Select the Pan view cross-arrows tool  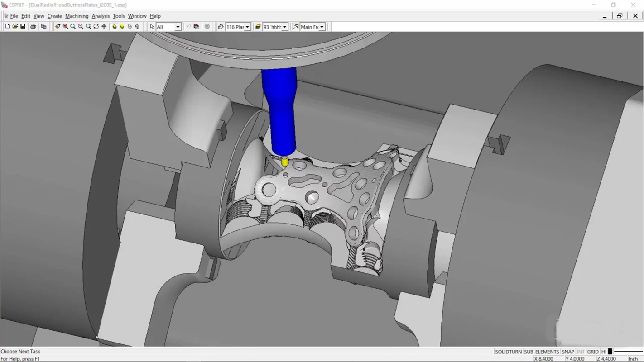(x=104, y=27)
